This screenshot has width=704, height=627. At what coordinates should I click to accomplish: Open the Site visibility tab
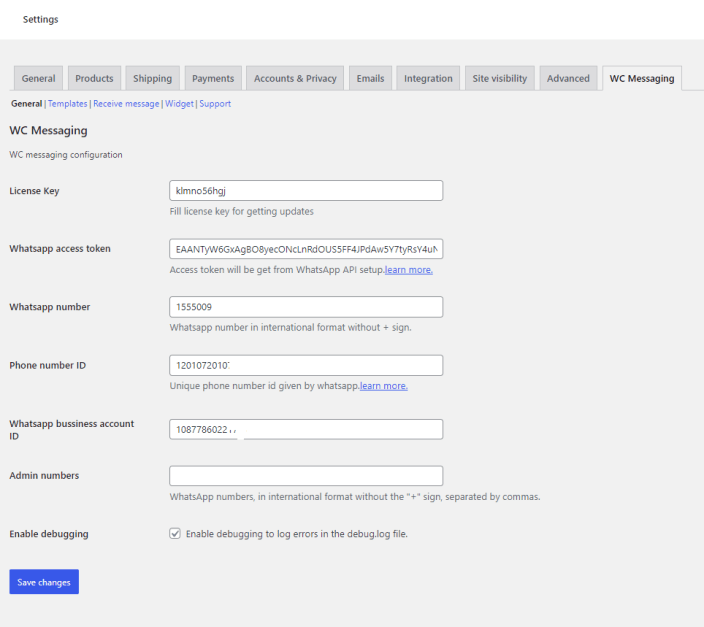[499, 79]
